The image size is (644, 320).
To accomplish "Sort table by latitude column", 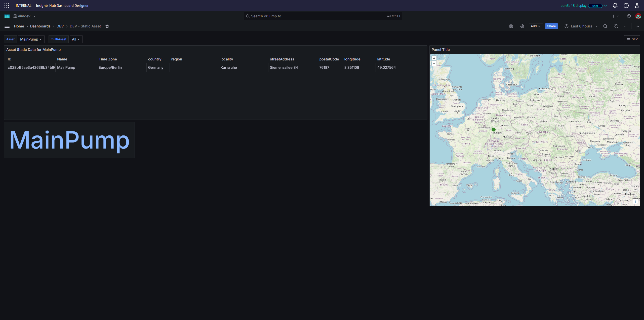I will 384,59.
